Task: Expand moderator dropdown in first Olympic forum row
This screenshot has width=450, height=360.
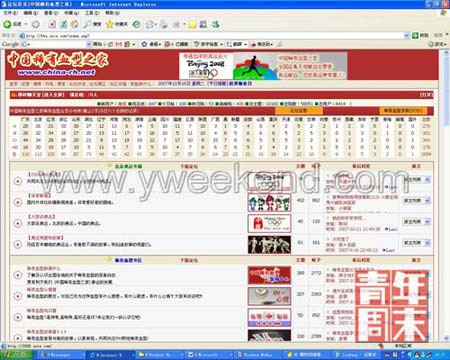Action: pyautogui.click(x=427, y=180)
